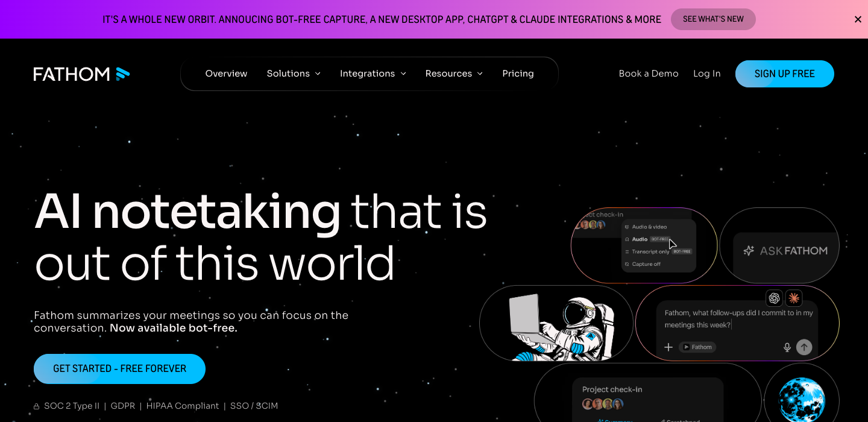Viewport: 868px width, 422px height.
Task: Open the Integrations nav menu
Action: click(373, 74)
